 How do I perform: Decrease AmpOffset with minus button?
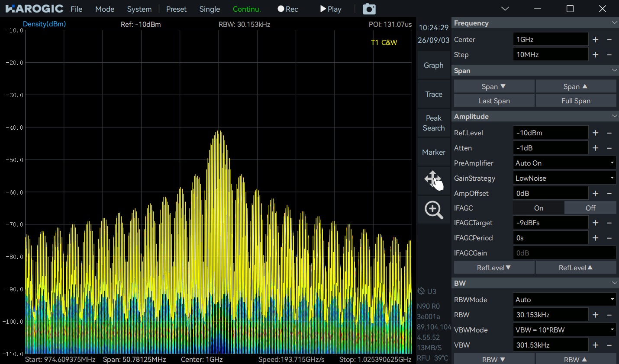click(609, 193)
